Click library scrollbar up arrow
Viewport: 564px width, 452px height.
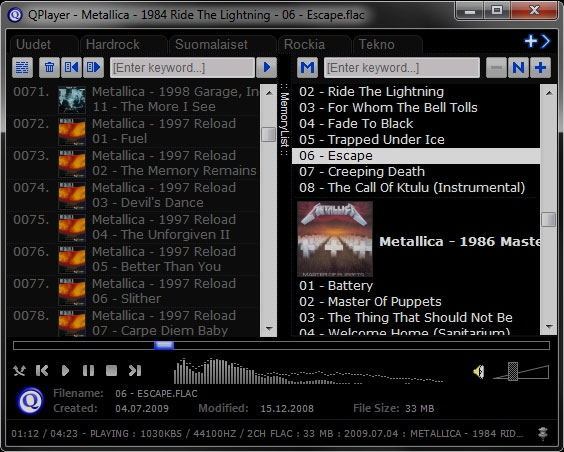pyautogui.click(x=549, y=93)
